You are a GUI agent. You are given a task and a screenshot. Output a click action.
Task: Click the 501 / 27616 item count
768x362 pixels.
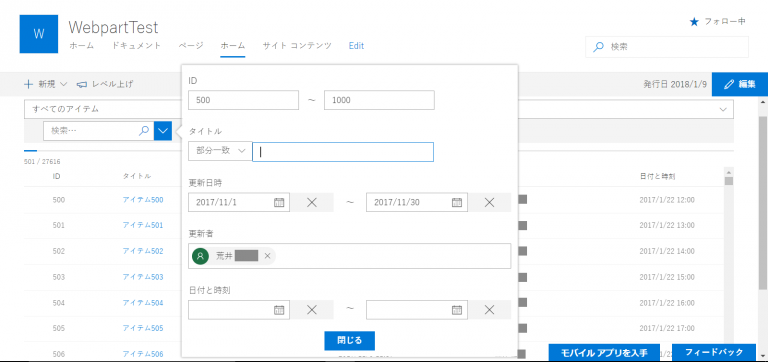[x=42, y=162]
